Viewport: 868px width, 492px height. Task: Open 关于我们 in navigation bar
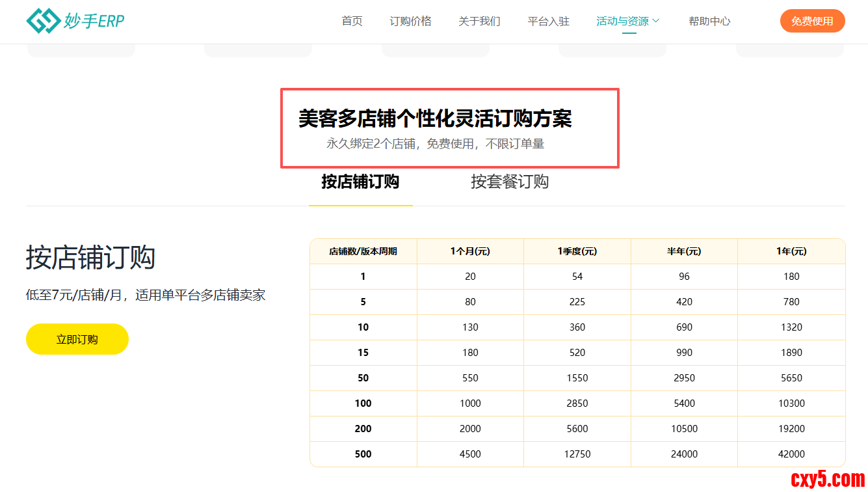click(x=479, y=21)
